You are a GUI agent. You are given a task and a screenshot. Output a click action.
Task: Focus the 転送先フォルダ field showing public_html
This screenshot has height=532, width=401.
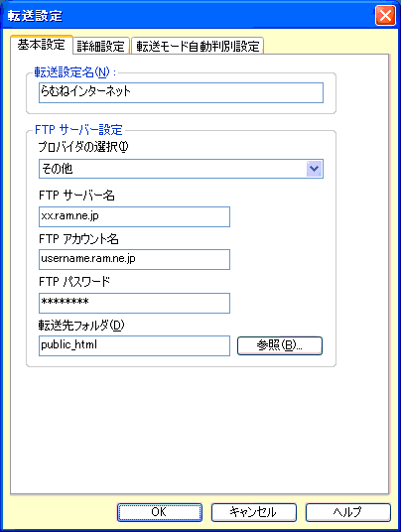(x=134, y=345)
